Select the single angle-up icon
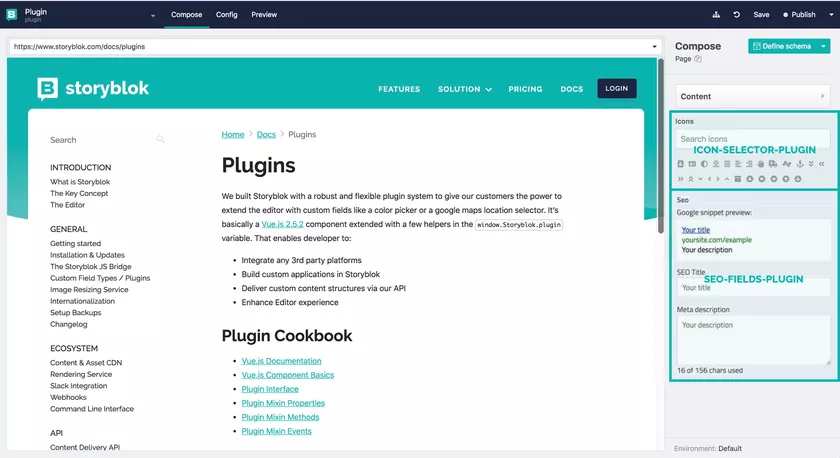Image resolution: width=840 pixels, height=458 pixels. 727,179
